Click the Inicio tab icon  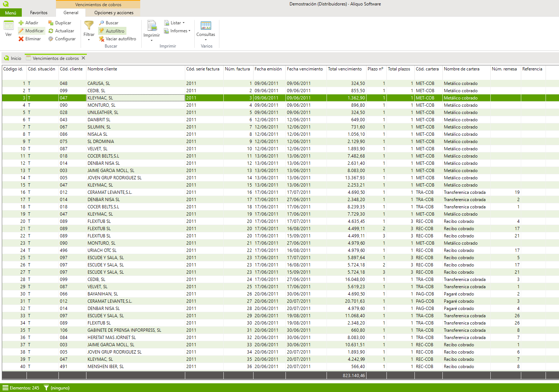7,58
